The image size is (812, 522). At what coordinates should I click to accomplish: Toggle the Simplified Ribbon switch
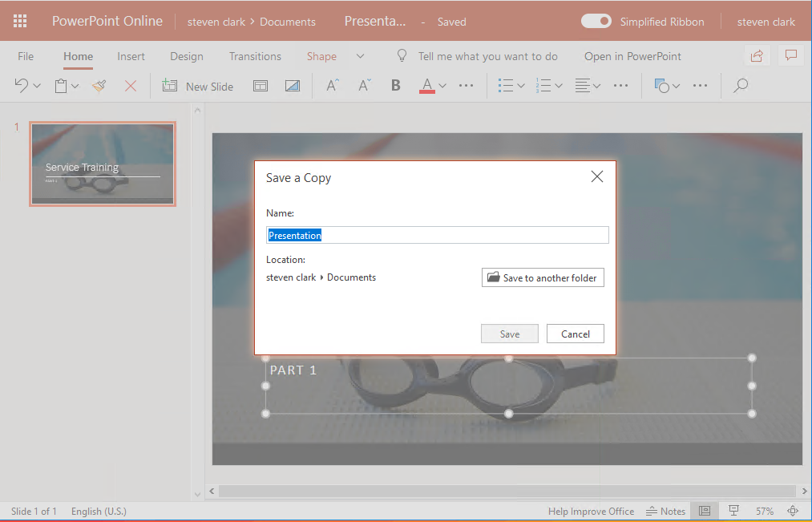tap(596, 22)
